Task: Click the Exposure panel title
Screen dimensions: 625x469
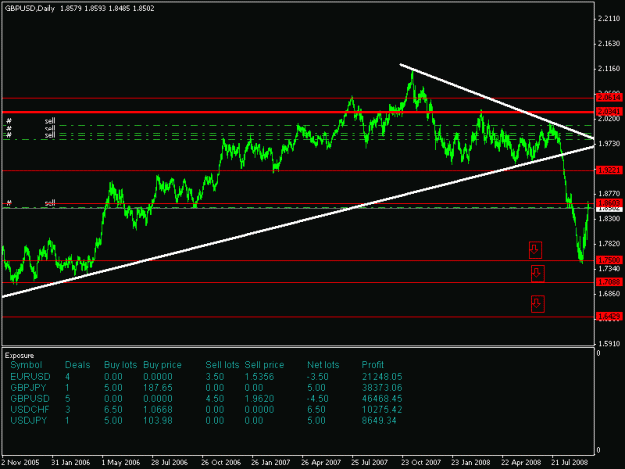Action: tap(20, 355)
